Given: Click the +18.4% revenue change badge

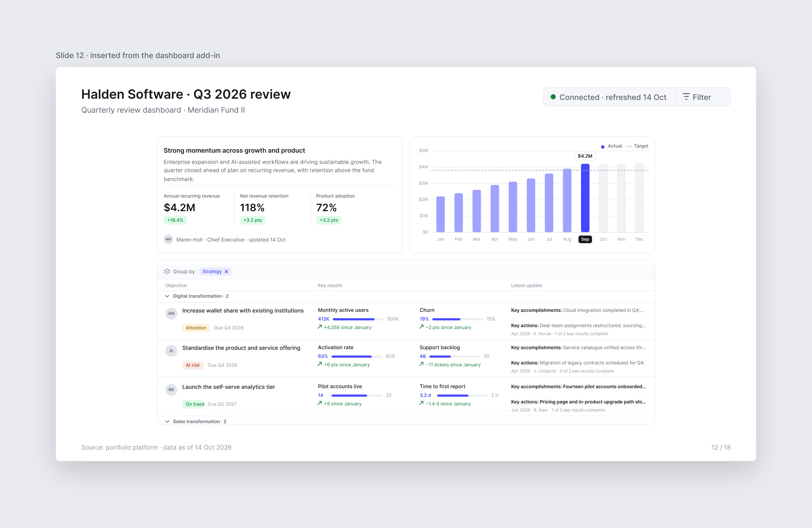Looking at the screenshot, I should 175,220.
